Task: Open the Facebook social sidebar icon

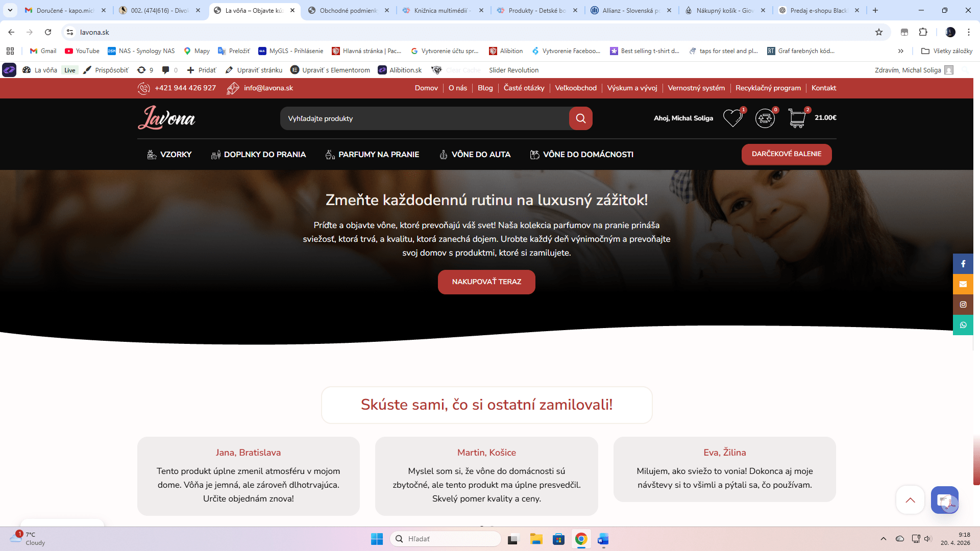Action: point(963,264)
